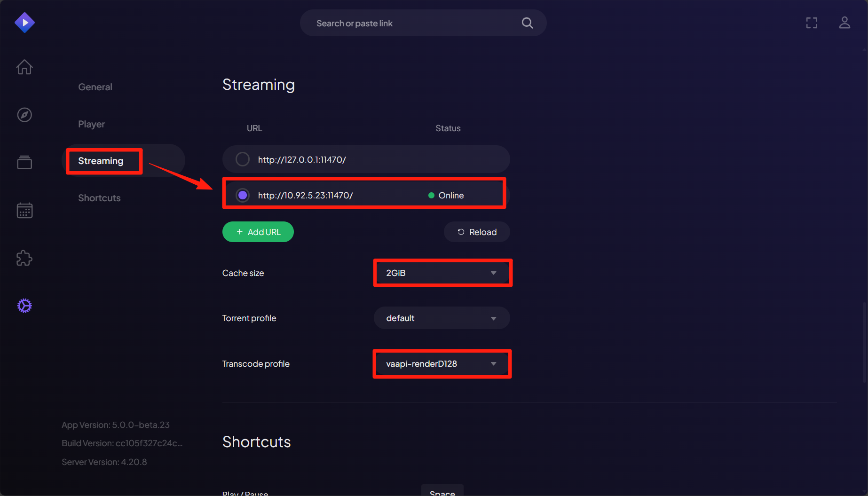Click the search magnifier icon
The width and height of the screenshot is (868, 496).
coord(527,23)
